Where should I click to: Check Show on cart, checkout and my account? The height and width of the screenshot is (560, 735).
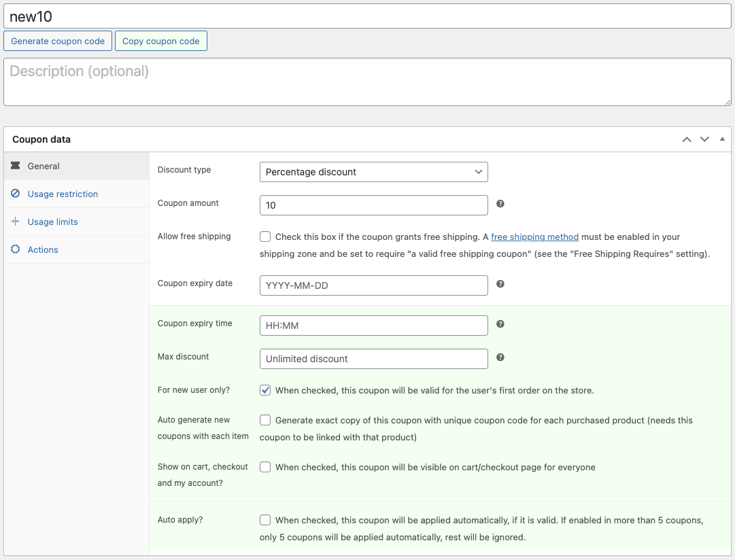pyautogui.click(x=265, y=467)
